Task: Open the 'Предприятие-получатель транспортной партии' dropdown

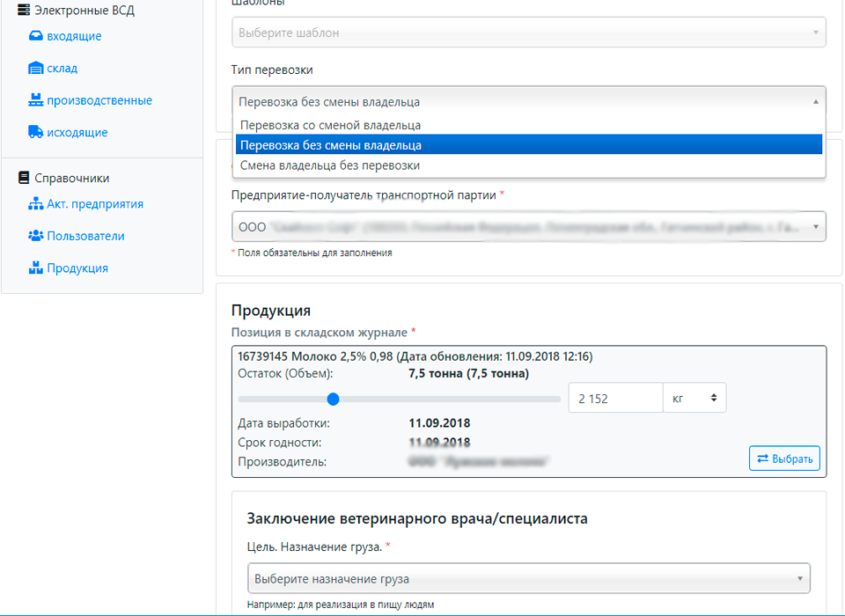Action: click(x=528, y=225)
